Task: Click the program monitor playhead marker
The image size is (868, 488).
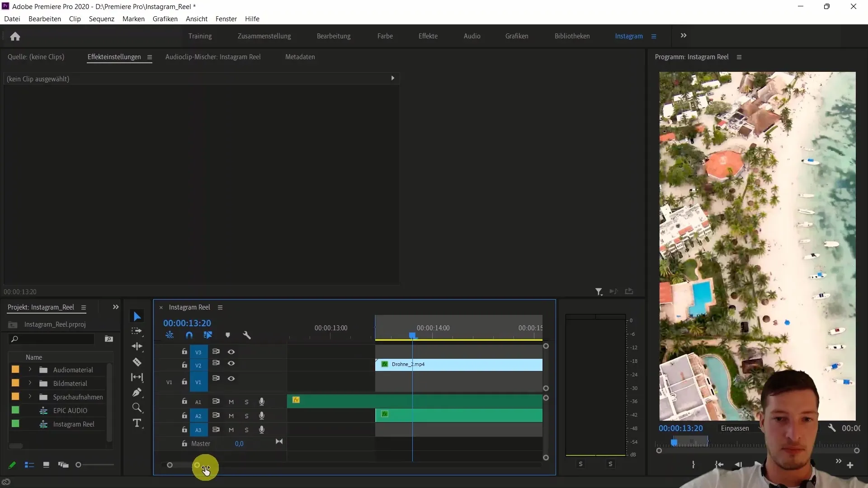Action: click(674, 442)
